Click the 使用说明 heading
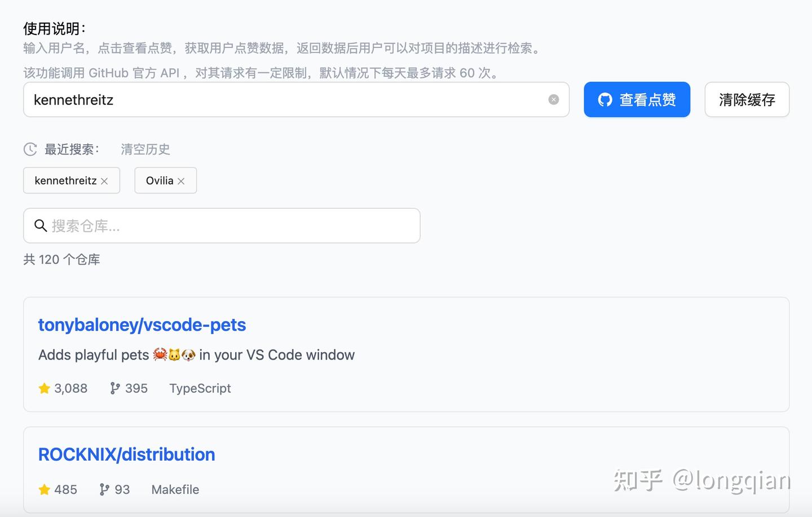 point(55,28)
